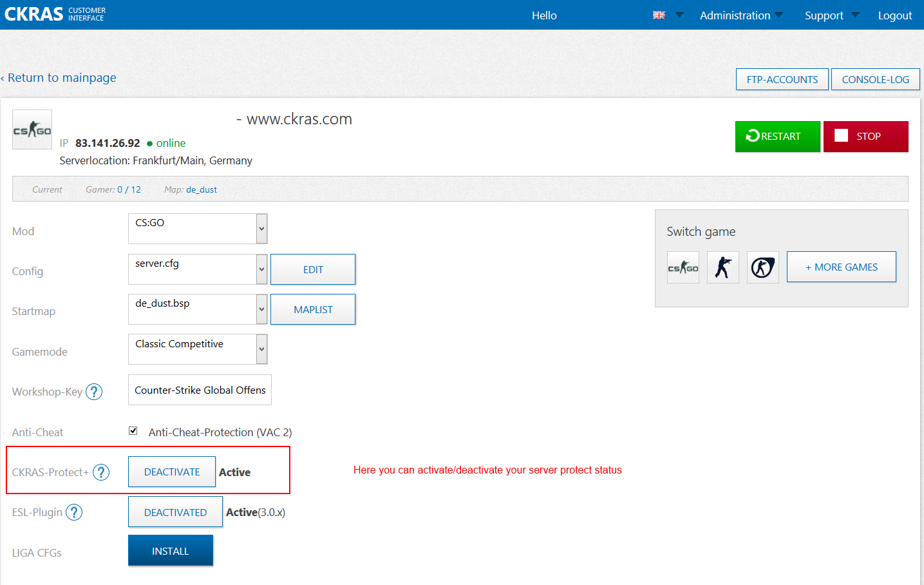
Task: Toggle Anti-Cheat-Protection (VAC 2) checkbox
Action: [x=133, y=431]
